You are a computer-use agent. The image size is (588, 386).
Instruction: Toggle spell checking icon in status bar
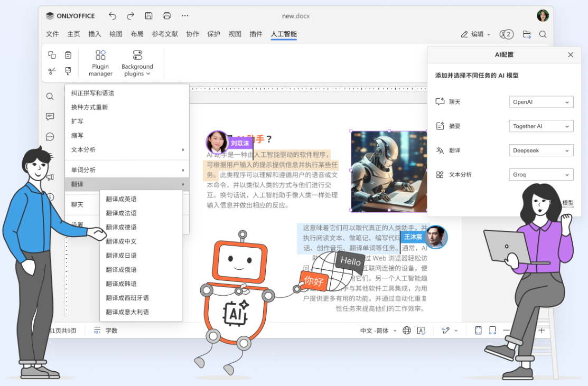point(421,331)
